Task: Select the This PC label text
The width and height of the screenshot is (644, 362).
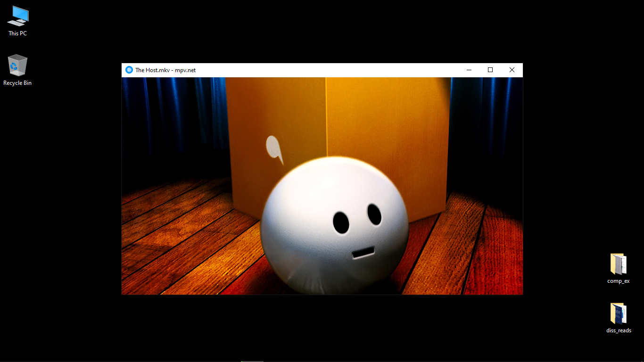Action: [17, 33]
